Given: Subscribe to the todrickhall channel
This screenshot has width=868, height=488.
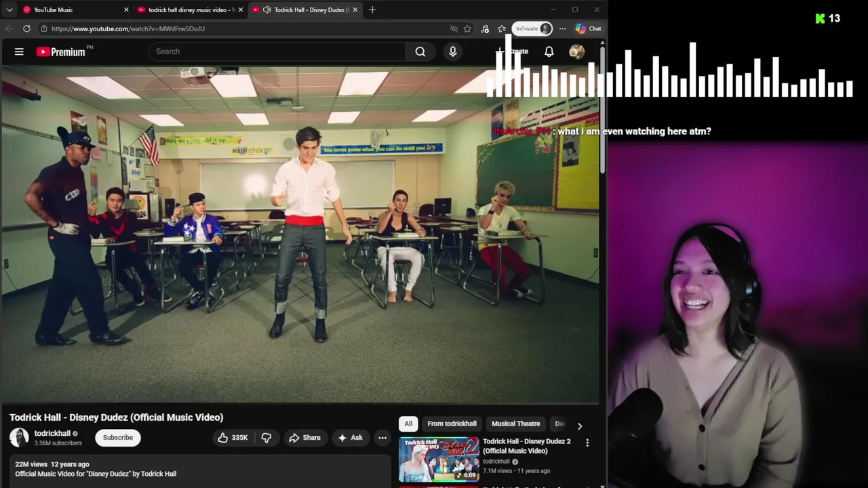Looking at the screenshot, I should point(118,438).
